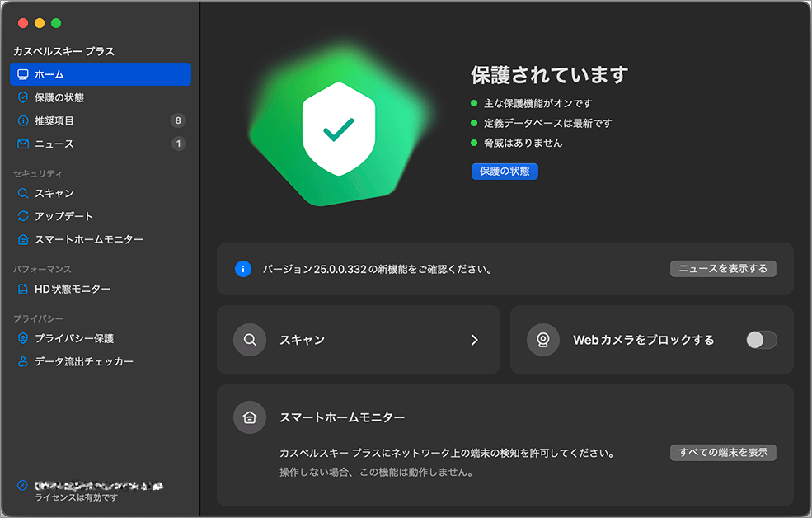The height and width of the screenshot is (518, 812).
Task: Click the Webカメラをブロックする label
Action: coord(644,340)
